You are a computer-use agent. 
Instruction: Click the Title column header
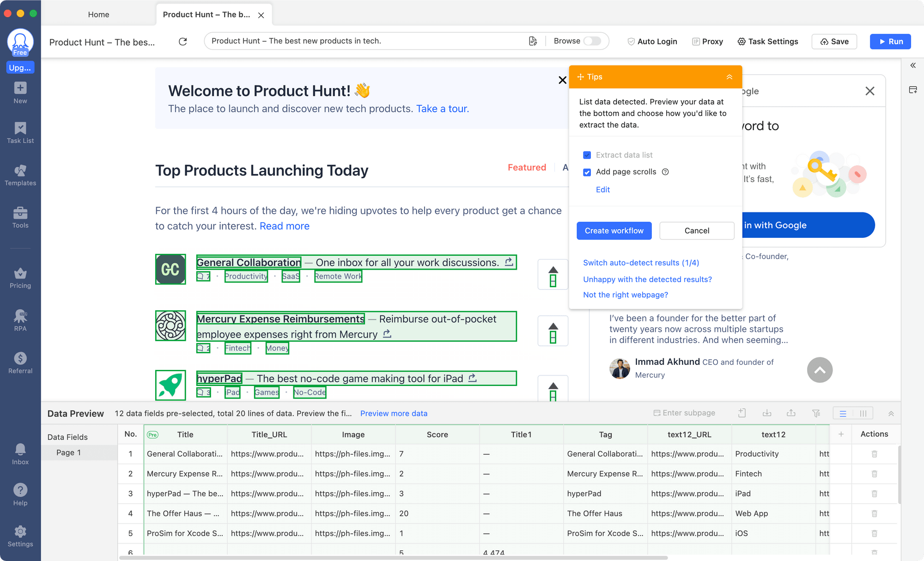coord(185,434)
